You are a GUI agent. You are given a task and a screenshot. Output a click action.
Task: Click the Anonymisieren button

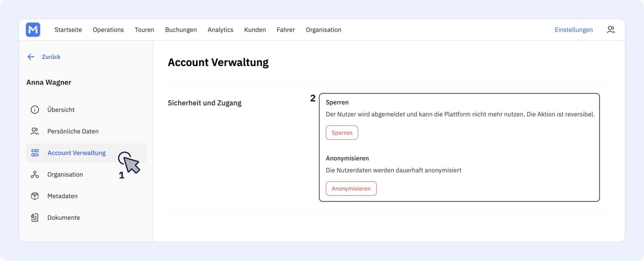coord(351,188)
